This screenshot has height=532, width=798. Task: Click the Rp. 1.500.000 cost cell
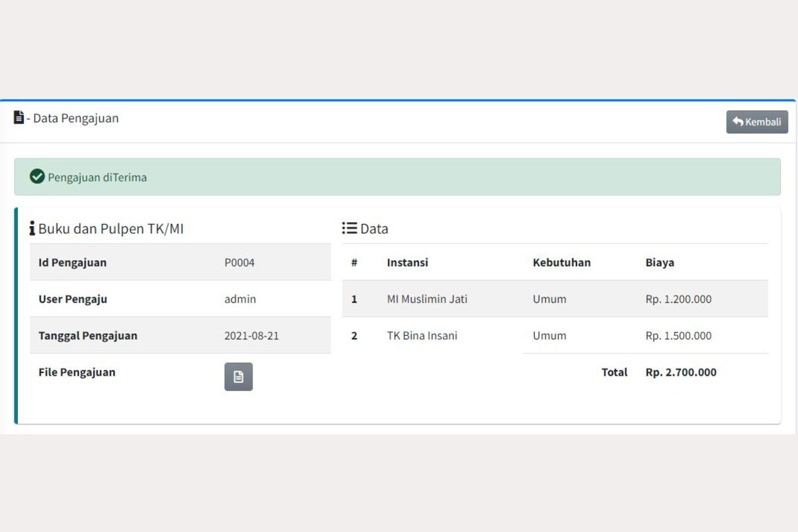(678, 336)
